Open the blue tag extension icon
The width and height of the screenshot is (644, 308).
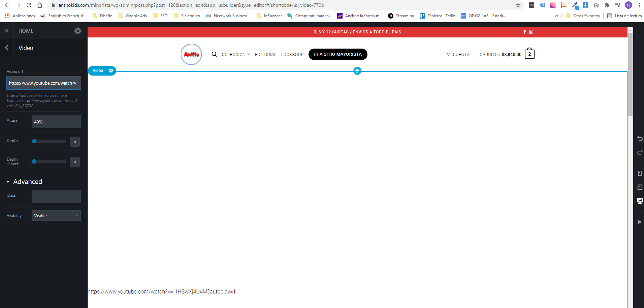coord(542,5)
